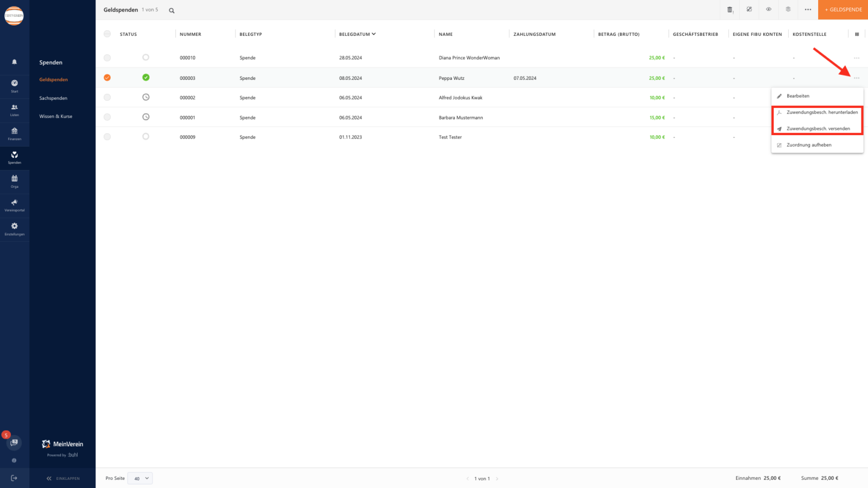
Task: Open chat messages icon with badge 5
Action: (x=14, y=442)
